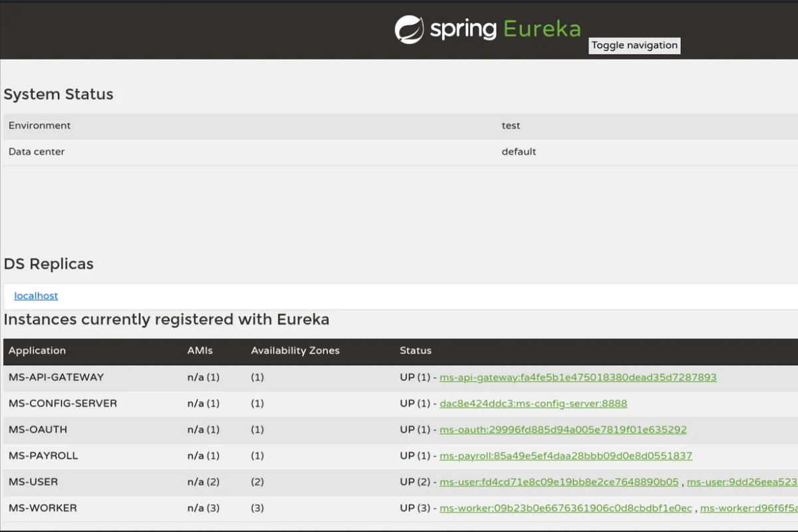Click the 'Eureka' green title text
This screenshot has height=532, width=798.
(x=542, y=29)
